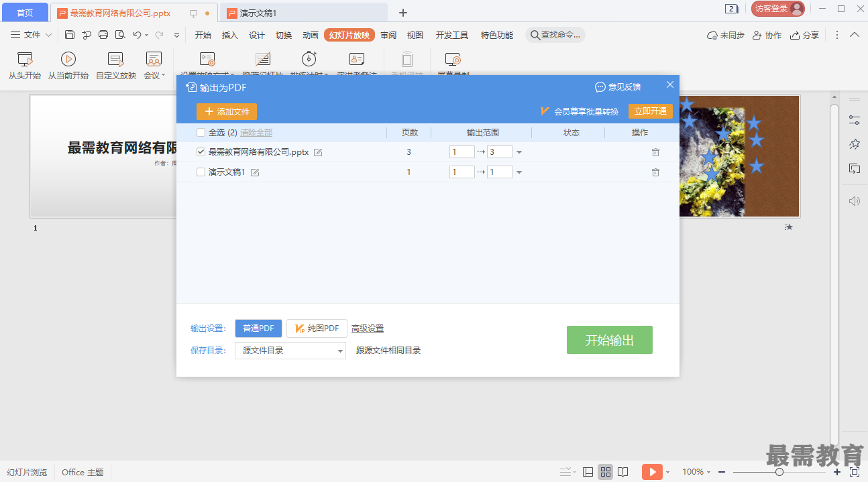Image resolution: width=868 pixels, height=482 pixels.
Task: Click the save icon in quick access toolbar
Action: [x=70, y=35]
